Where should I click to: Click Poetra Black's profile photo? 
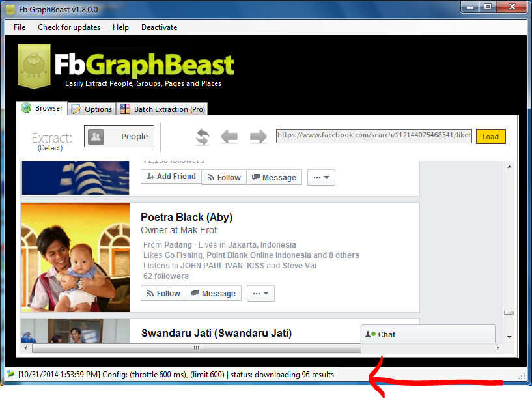tap(76, 257)
